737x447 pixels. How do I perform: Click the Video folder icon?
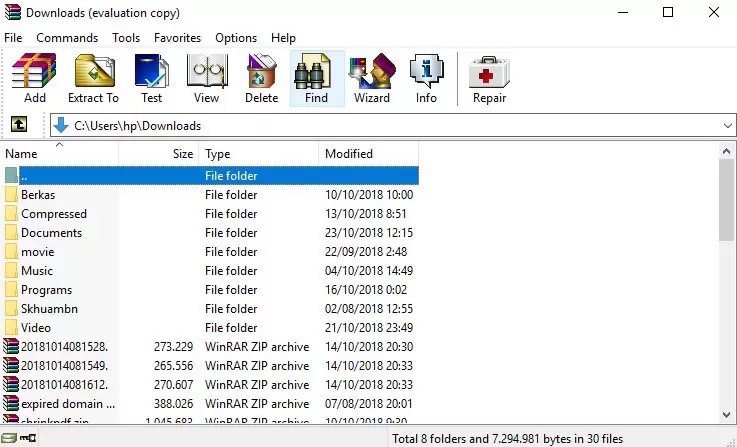[x=11, y=328]
